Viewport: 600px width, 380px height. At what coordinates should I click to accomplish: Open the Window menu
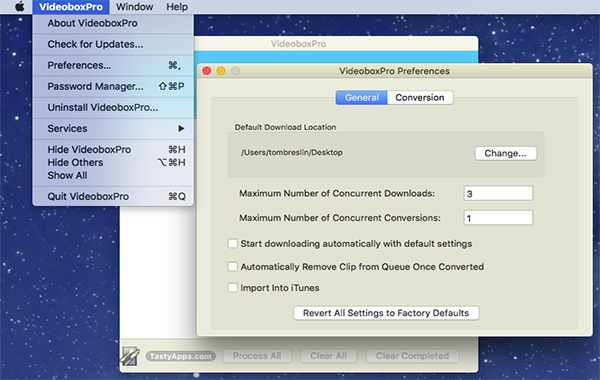(134, 7)
